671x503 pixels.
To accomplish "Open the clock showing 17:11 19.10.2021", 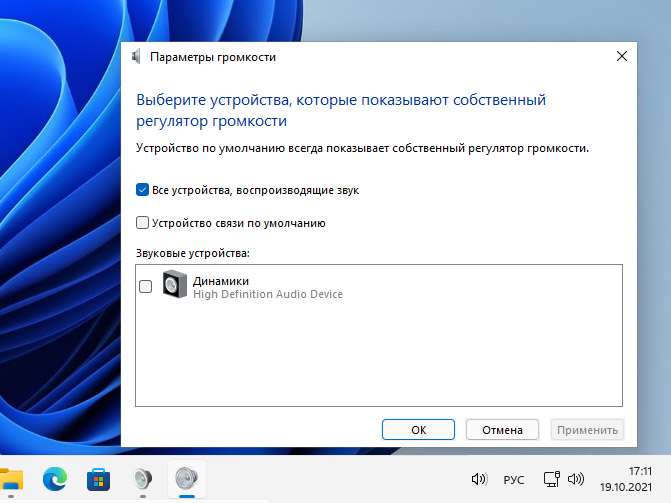I will 626,479.
